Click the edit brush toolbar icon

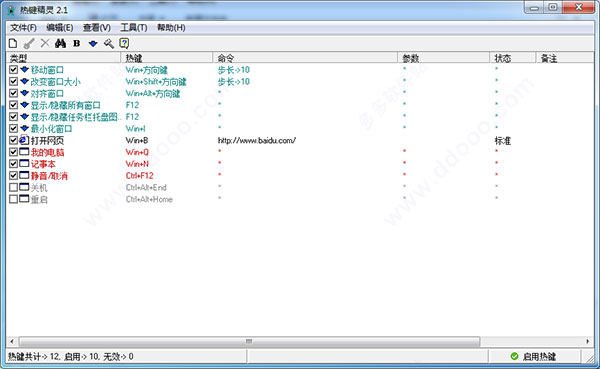coord(29,43)
